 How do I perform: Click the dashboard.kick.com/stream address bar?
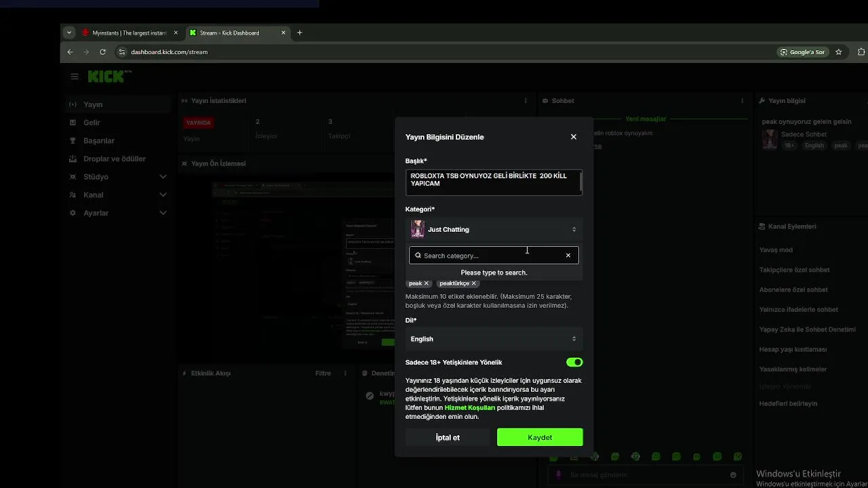(x=170, y=52)
